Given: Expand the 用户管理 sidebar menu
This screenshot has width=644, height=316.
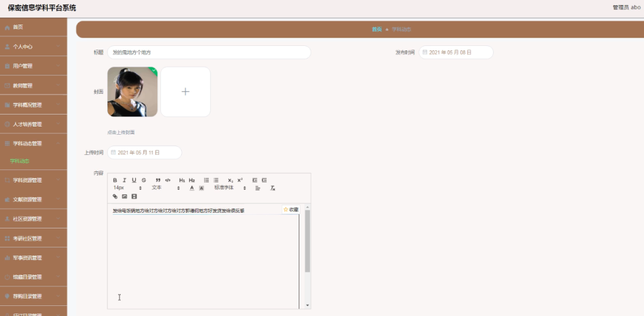Looking at the screenshot, I should click(33, 65).
